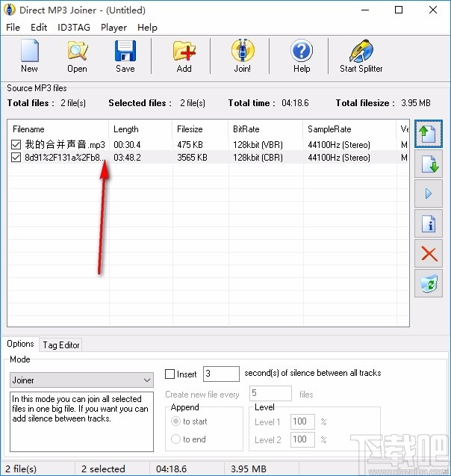Click the mode description text box
This screenshot has width=451, height=476.
pos(81,421)
